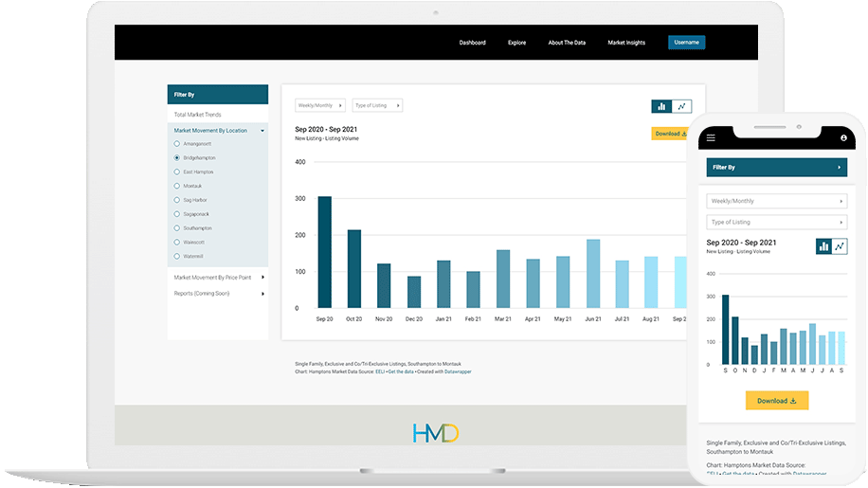Open the desktop Type of Listing dropdown
868x488 pixels.
377,106
